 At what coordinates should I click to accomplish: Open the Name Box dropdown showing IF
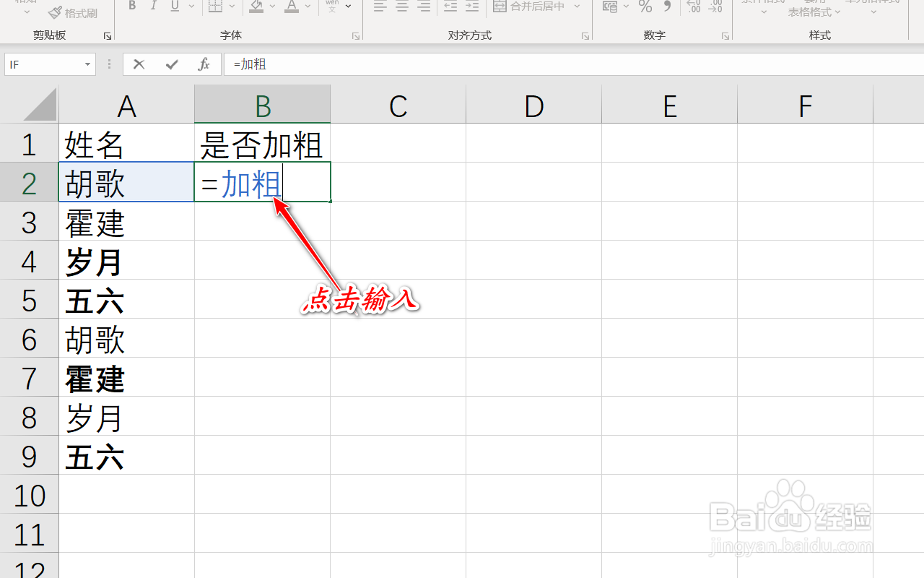tap(87, 64)
